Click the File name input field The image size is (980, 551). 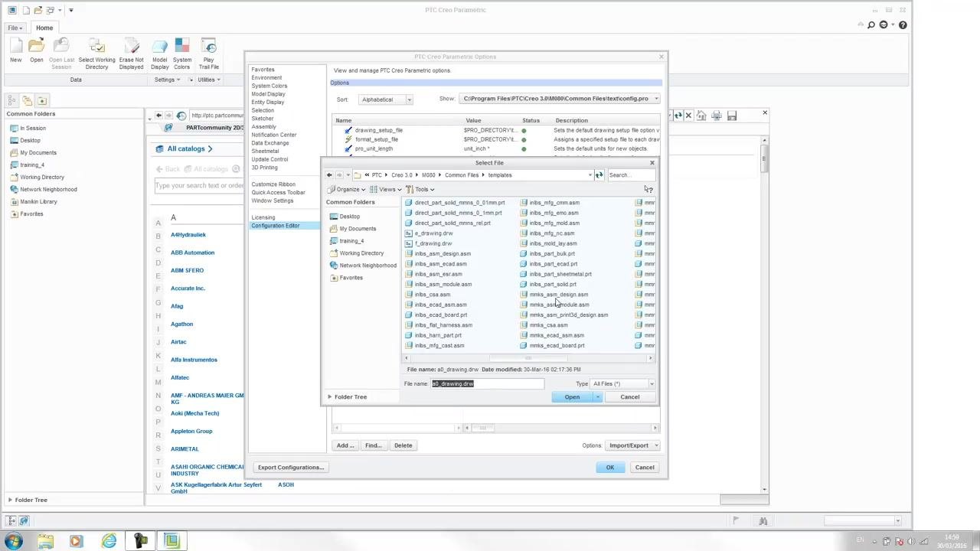(x=488, y=383)
